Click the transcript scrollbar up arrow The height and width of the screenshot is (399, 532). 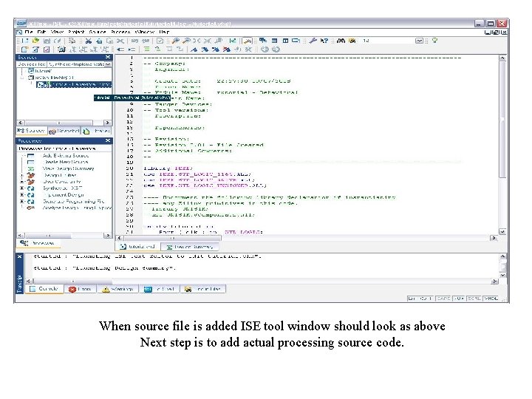[x=503, y=256]
